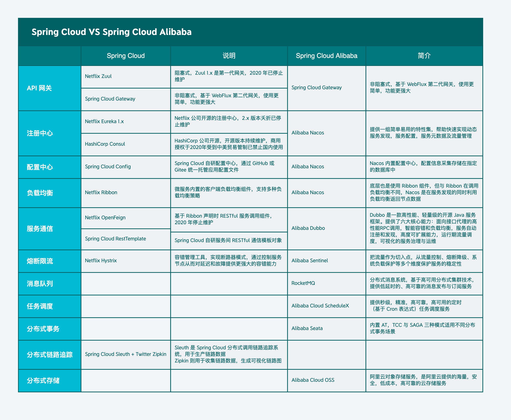Click the '简介' column header
The width and height of the screenshot is (511, 420).
424,56
